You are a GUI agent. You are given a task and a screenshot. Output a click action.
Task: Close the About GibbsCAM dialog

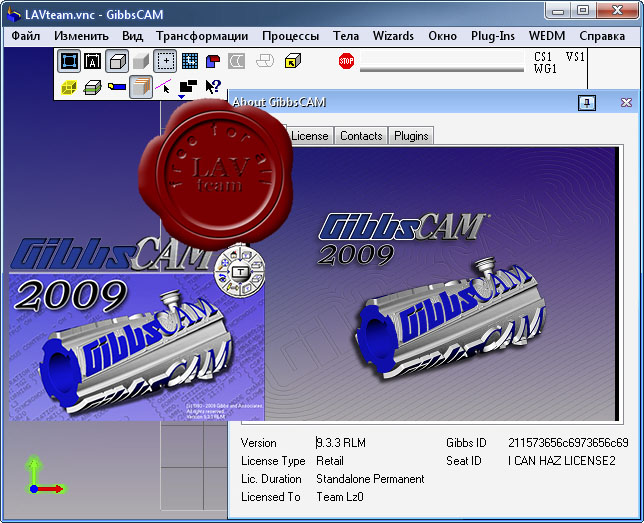pos(626,102)
